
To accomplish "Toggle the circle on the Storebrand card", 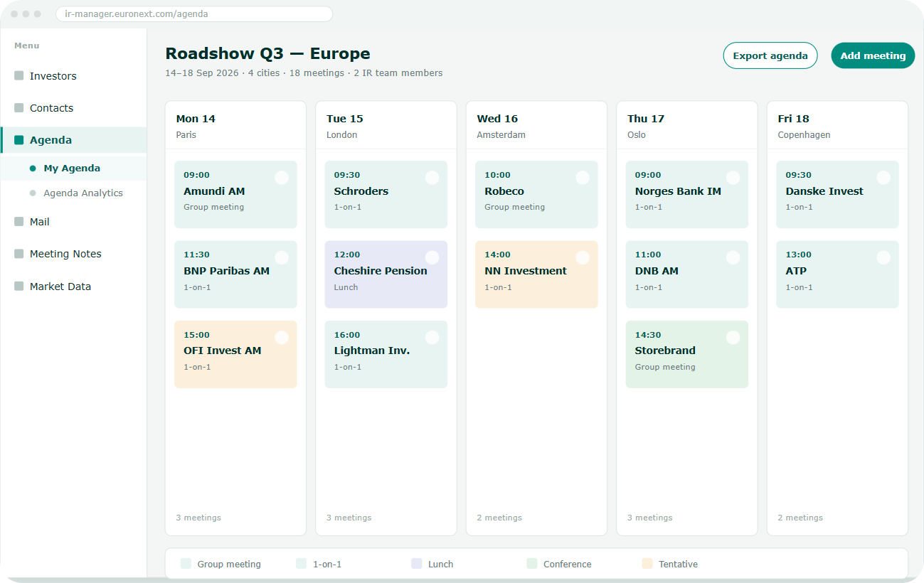I will point(733,338).
